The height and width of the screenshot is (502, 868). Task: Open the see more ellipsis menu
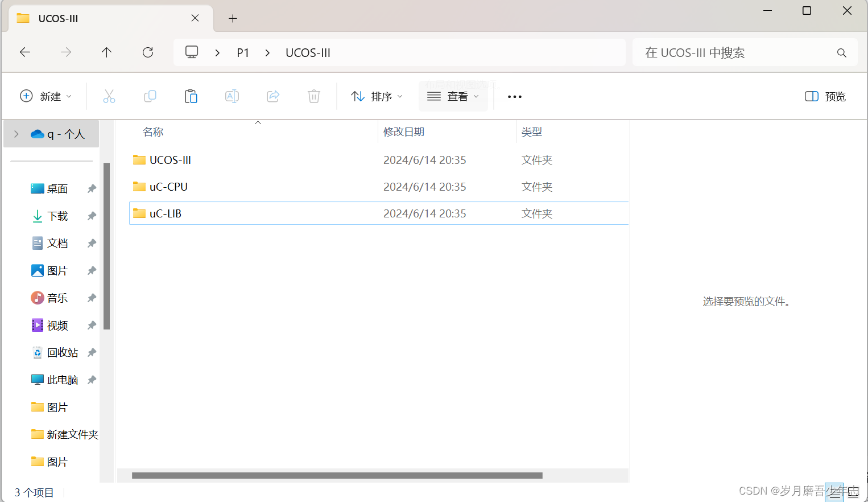(515, 97)
